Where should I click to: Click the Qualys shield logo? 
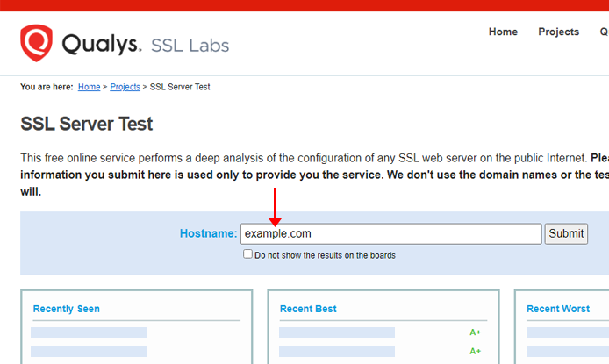[x=36, y=43]
